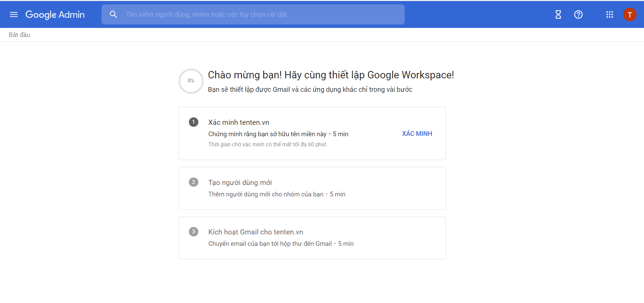
Task: Click the XÁC MINH verify button
Action: pos(417,134)
